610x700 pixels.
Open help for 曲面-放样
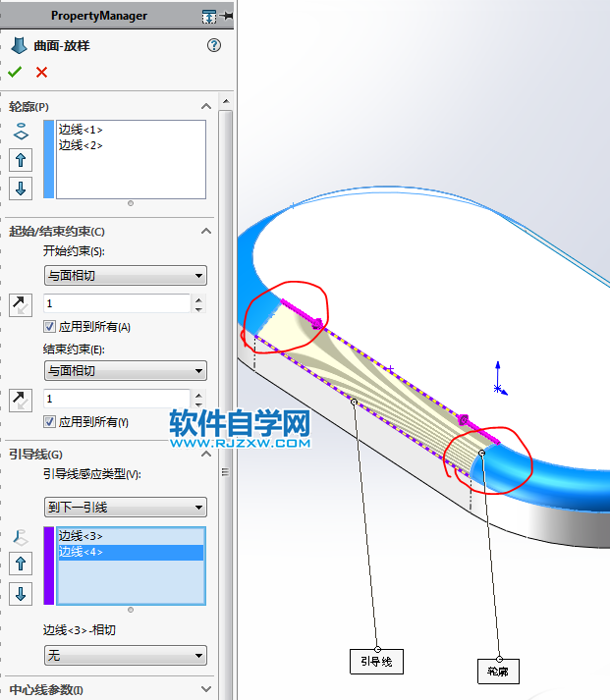pyautogui.click(x=214, y=45)
